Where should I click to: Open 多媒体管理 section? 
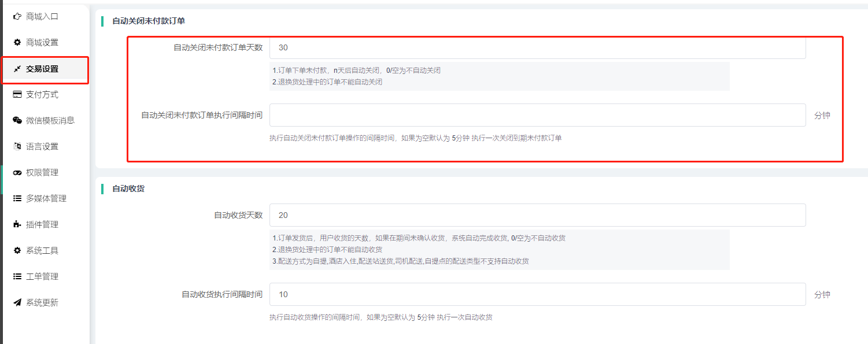click(x=46, y=198)
